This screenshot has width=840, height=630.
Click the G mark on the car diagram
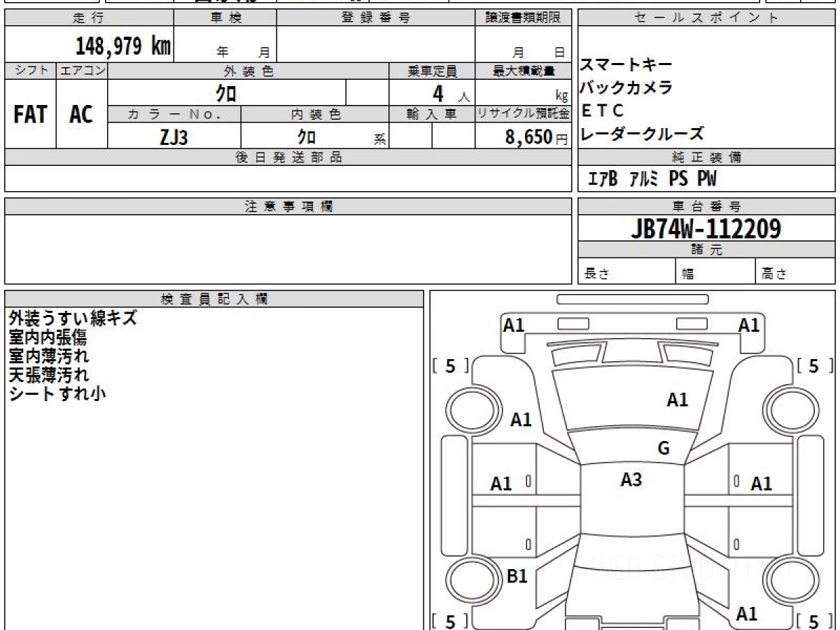(664, 449)
